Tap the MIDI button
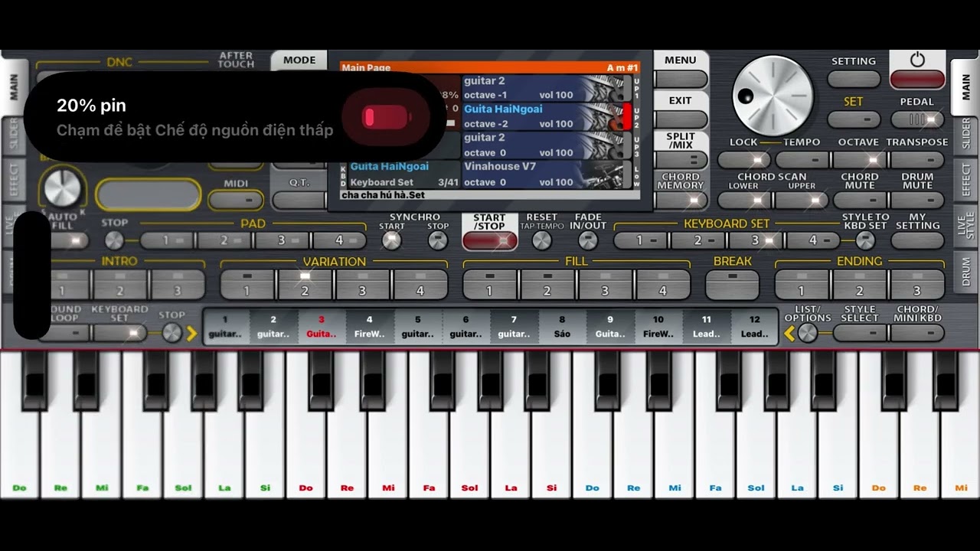 click(235, 201)
